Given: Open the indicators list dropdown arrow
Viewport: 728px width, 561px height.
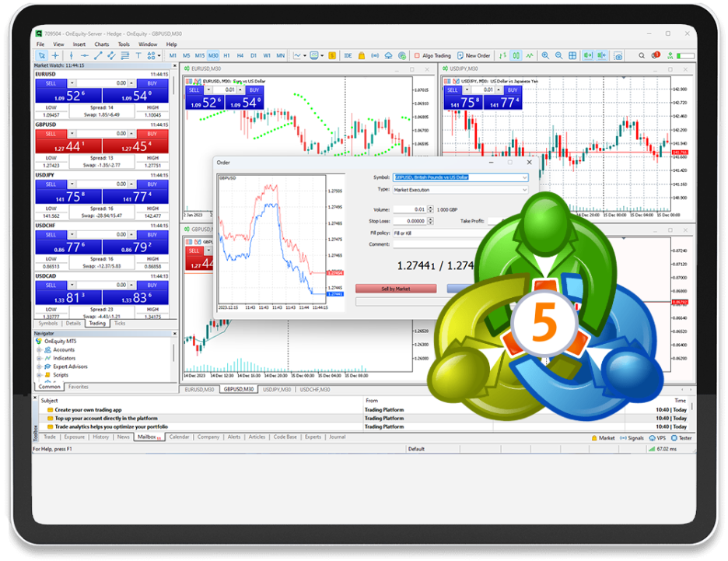Looking at the screenshot, I should tap(305, 56).
